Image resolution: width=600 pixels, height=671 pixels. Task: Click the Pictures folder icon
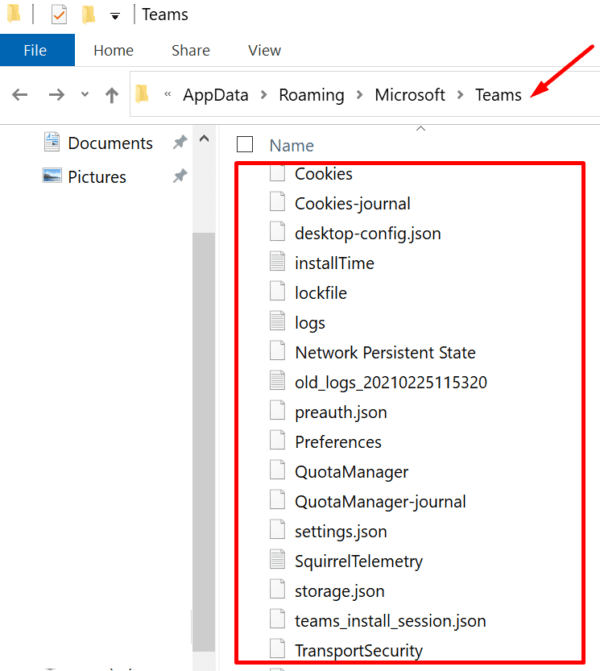(52, 175)
